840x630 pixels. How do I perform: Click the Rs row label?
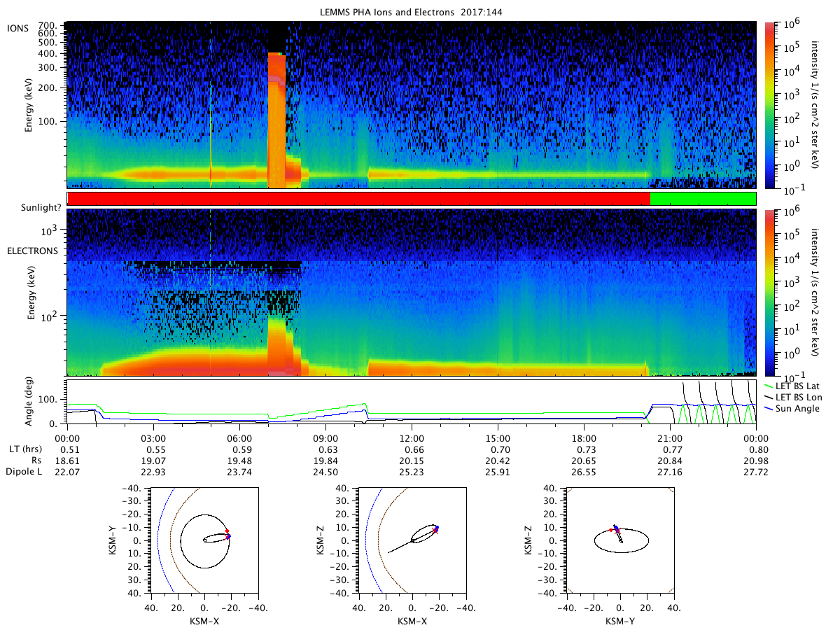coord(38,461)
